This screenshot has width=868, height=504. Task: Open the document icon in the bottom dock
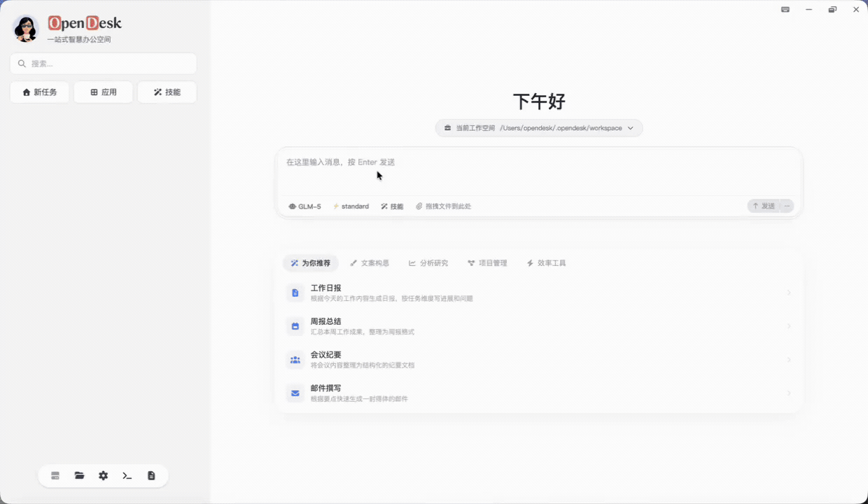coord(151,476)
